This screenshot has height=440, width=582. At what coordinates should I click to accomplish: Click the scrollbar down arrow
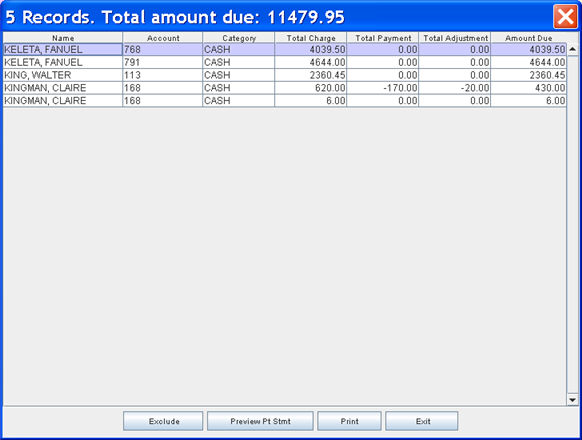click(572, 400)
